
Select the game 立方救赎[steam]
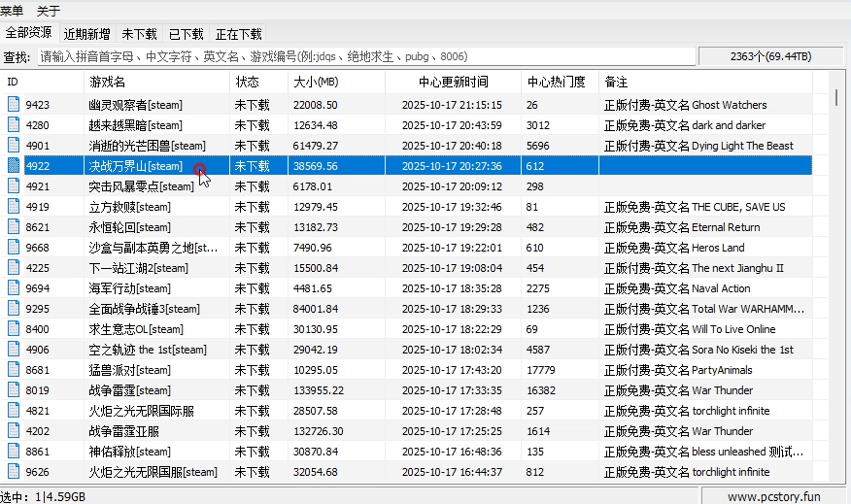130,207
